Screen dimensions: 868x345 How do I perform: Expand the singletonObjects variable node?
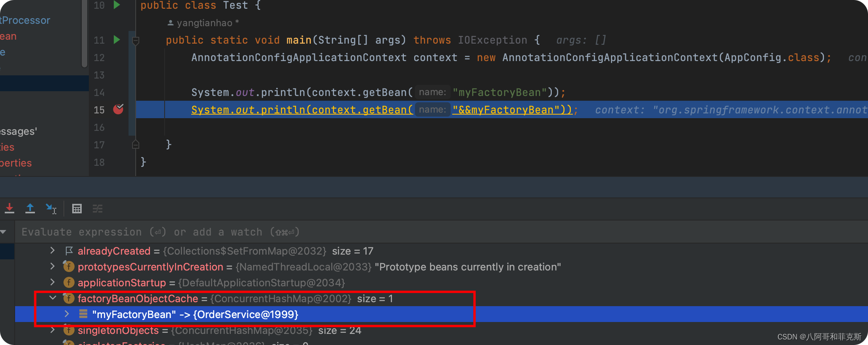tap(52, 330)
